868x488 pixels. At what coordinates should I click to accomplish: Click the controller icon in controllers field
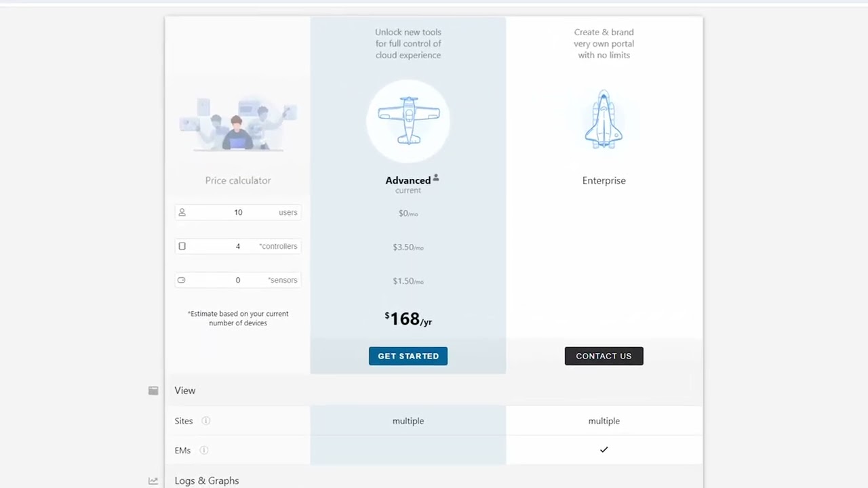(182, 246)
